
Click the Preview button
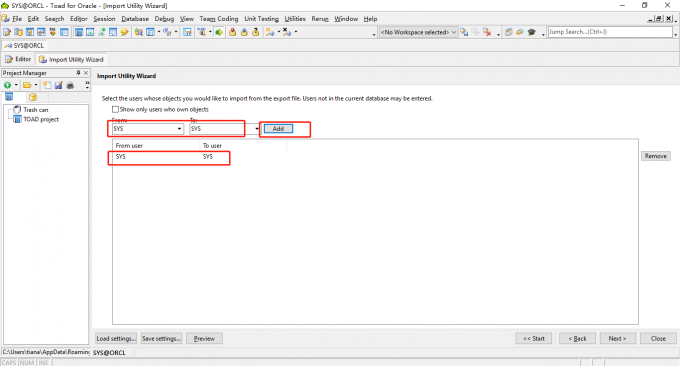pyautogui.click(x=204, y=338)
